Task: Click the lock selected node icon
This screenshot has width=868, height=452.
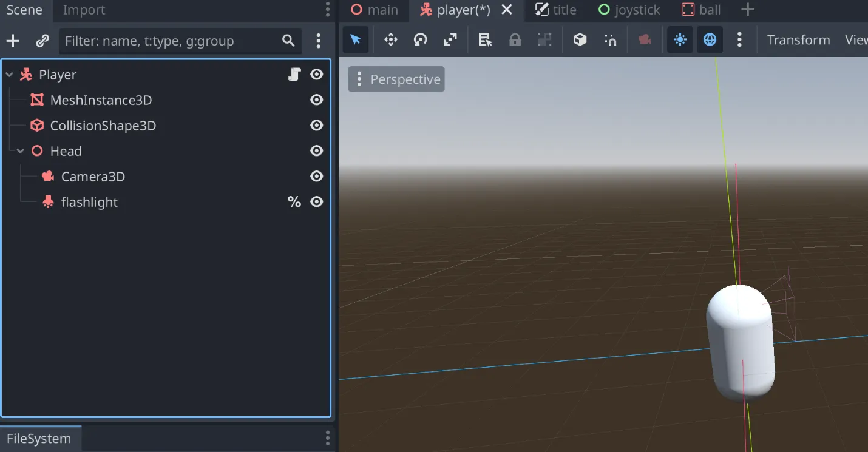Action: pyautogui.click(x=515, y=40)
